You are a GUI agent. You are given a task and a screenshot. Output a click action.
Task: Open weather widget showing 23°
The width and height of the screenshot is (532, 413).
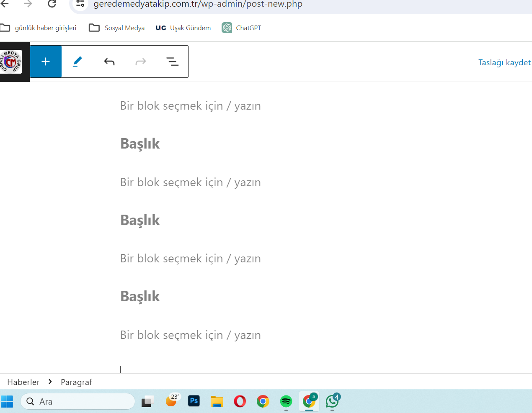(x=172, y=400)
